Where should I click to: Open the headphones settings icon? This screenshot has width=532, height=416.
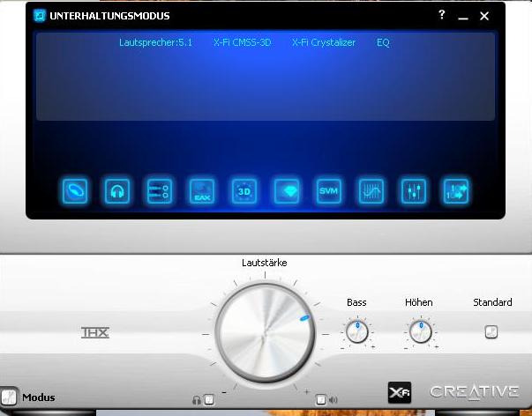point(117,191)
